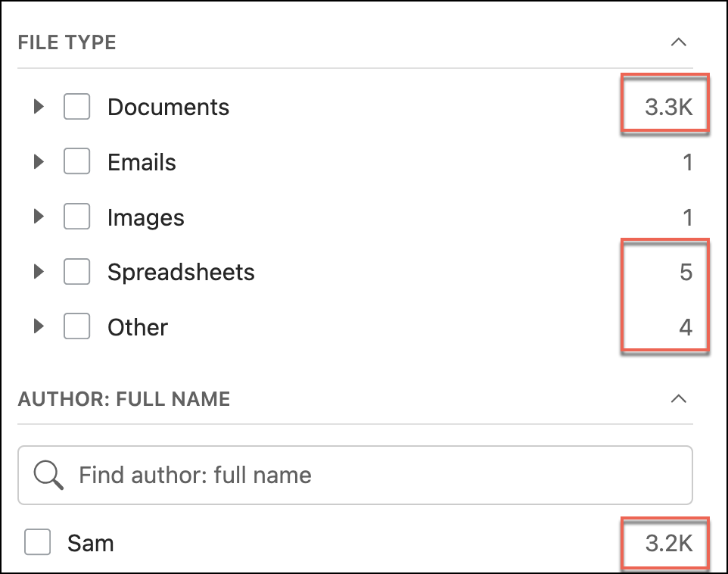Tick the Other file type checkbox

tap(76, 327)
